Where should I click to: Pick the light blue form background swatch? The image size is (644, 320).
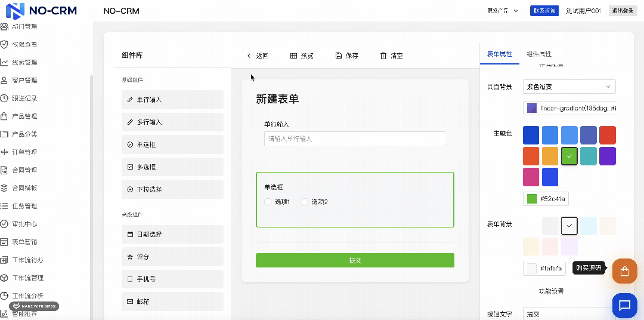click(x=589, y=226)
